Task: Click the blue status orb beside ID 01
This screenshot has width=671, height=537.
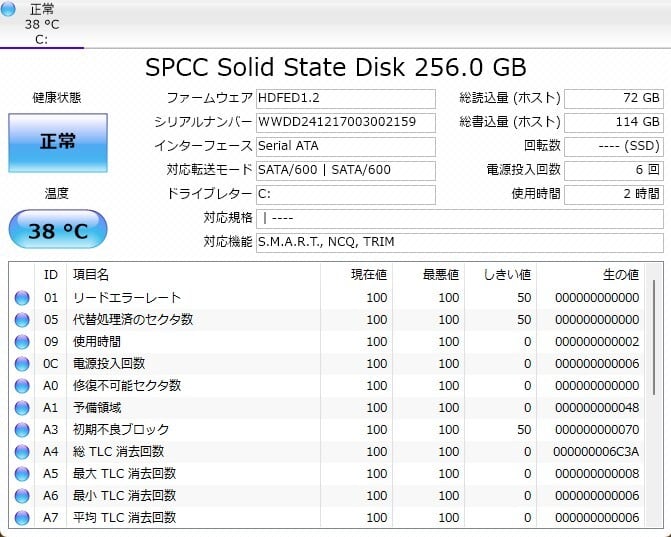Action: point(22,298)
